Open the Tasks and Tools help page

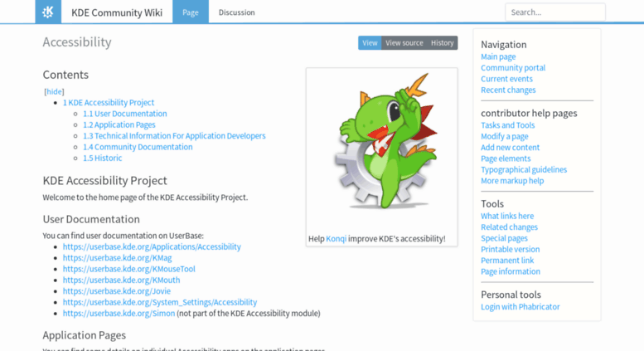point(507,125)
